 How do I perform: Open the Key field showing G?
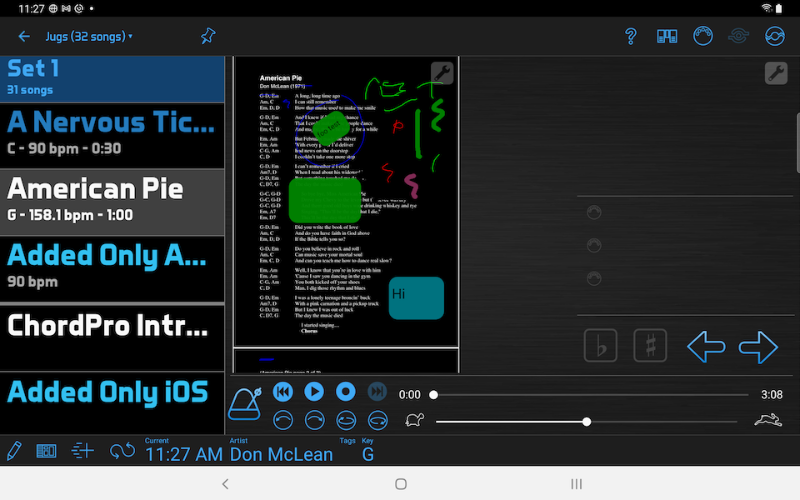pyautogui.click(x=368, y=454)
